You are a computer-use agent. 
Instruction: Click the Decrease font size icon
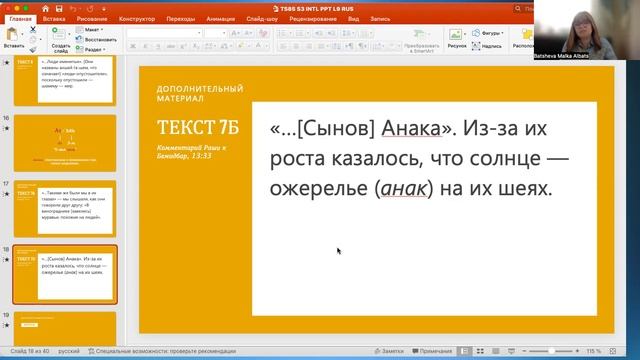pos(248,33)
